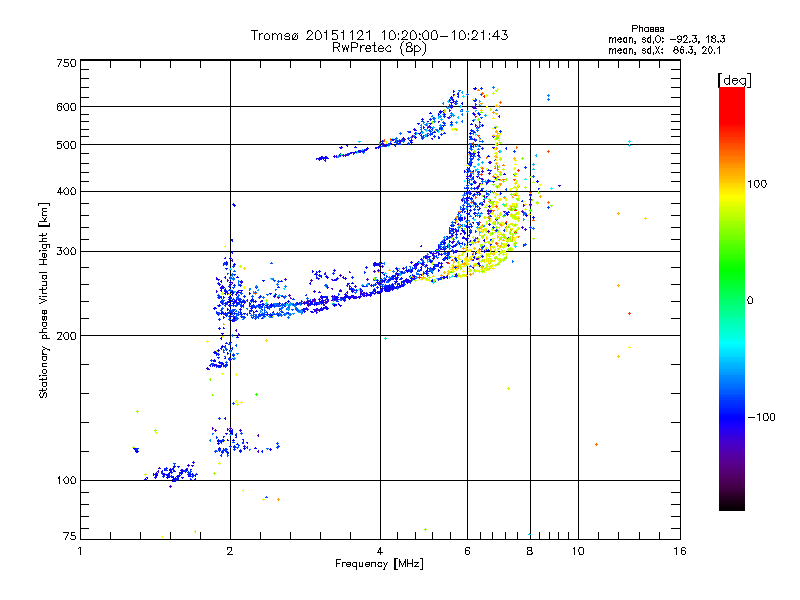
Task: Click the y-axis tick label '500'
Action: [x=66, y=145]
